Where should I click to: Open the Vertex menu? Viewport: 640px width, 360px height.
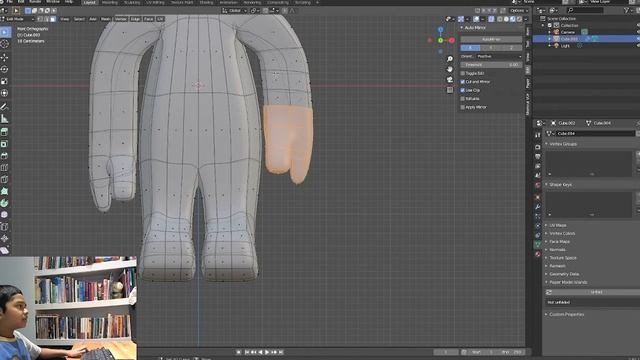120,19
